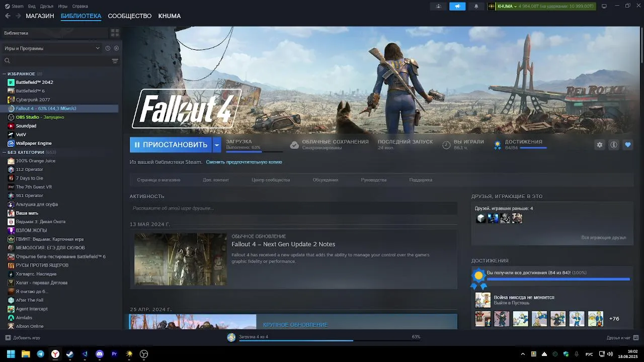
Task: Open DLC content tab
Action: pyautogui.click(x=216, y=180)
